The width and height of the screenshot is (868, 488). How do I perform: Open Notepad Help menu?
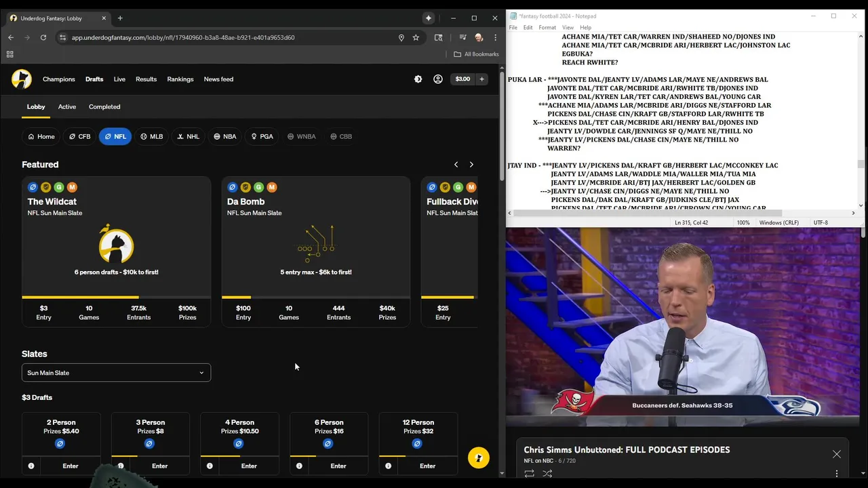[x=585, y=27]
